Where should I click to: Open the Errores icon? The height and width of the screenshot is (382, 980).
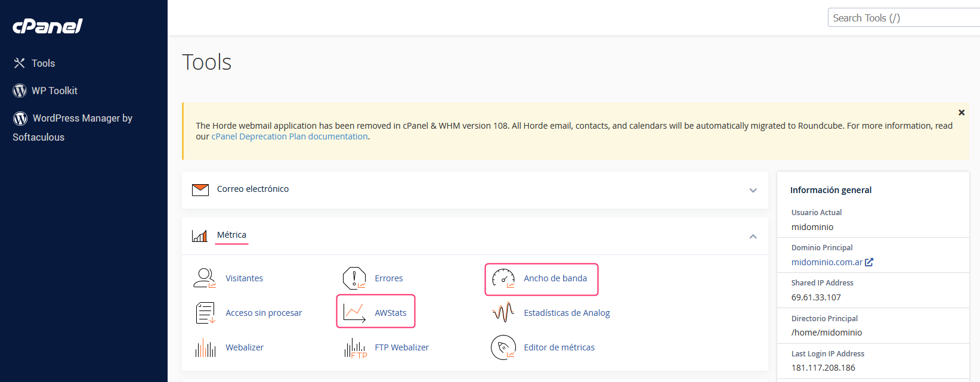coord(354,278)
